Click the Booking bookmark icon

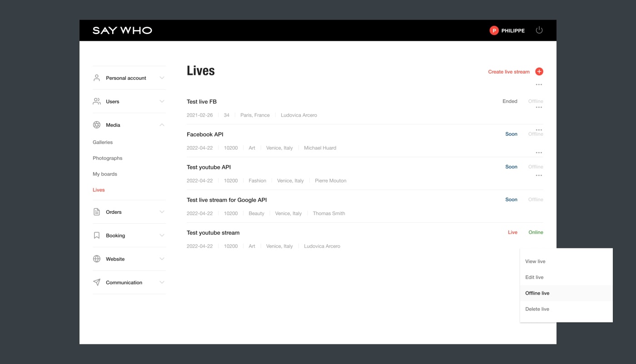(97, 236)
